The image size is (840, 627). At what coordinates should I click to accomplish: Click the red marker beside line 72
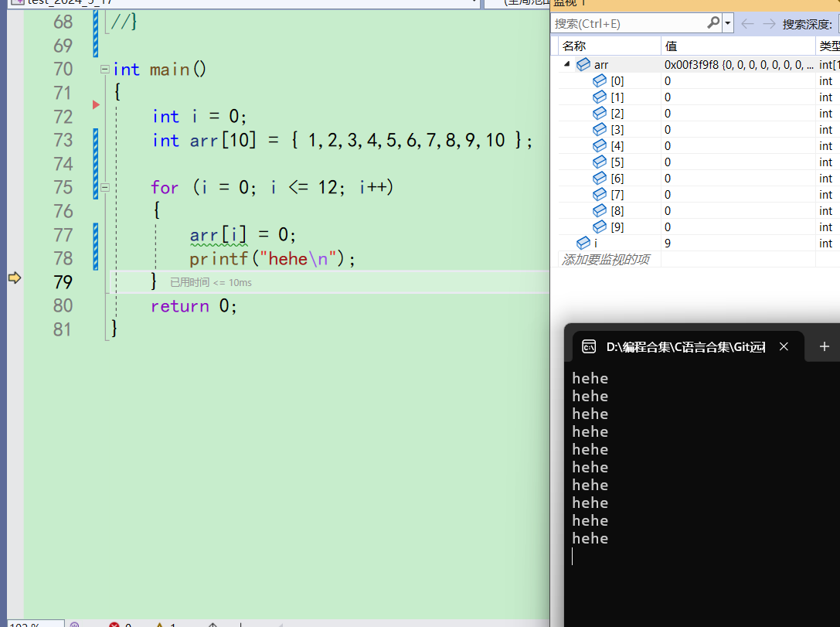tap(96, 104)
